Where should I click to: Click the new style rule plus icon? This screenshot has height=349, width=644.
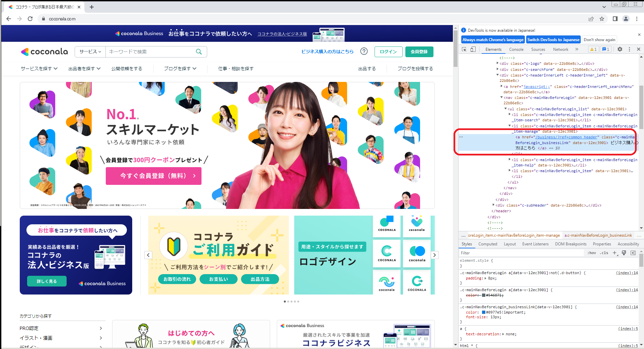tap(615, 253)
